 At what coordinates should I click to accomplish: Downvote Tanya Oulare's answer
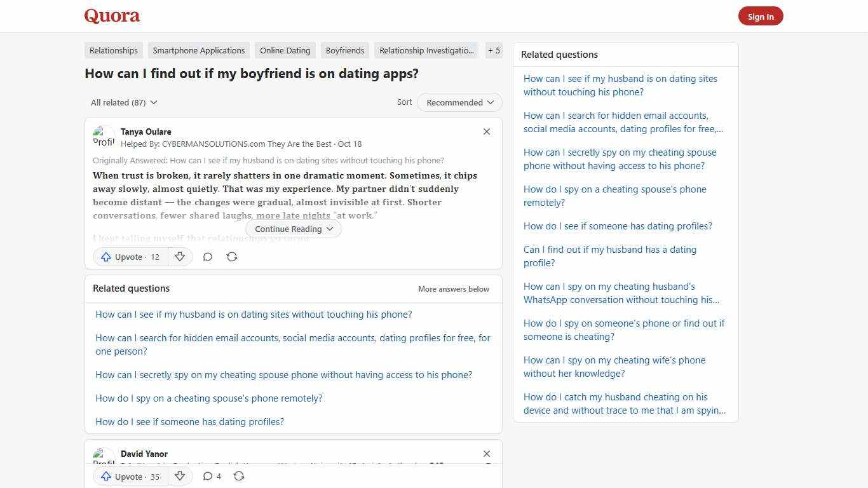tap(180, 257)
